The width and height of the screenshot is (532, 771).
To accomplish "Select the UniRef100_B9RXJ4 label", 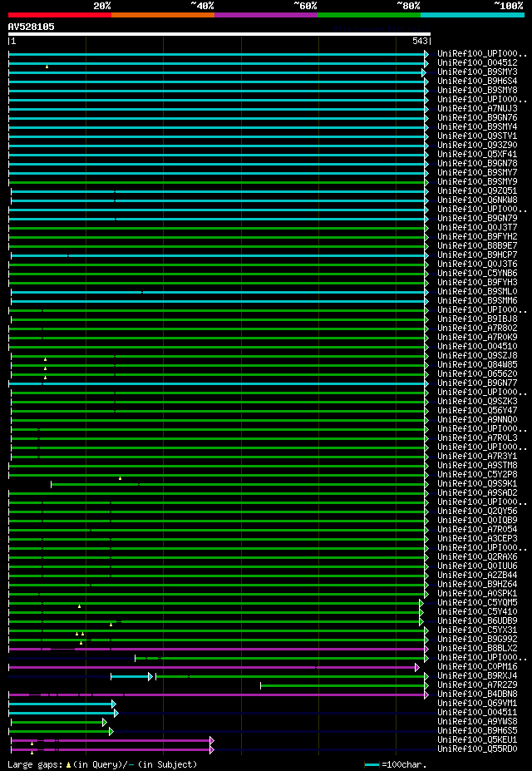I will pyautogui.click(x=477, y=676).
